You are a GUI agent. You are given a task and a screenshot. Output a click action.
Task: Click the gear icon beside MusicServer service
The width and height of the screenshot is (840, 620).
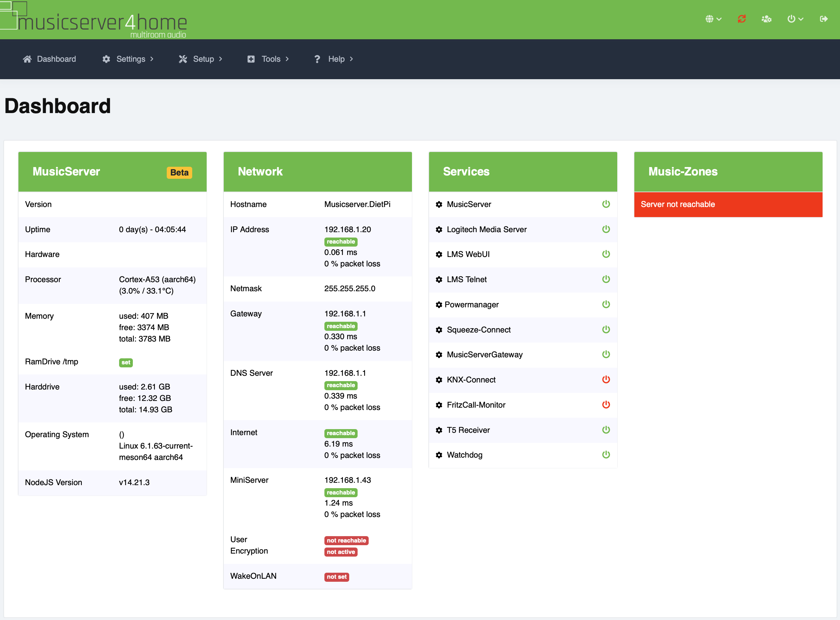point(439,205)
